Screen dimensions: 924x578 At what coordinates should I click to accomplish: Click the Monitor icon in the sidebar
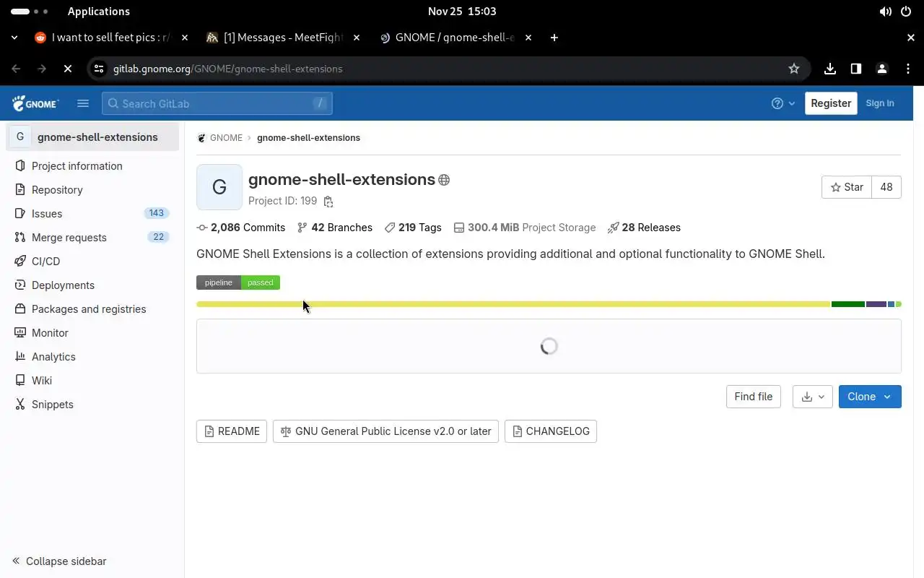click(20, 333)
